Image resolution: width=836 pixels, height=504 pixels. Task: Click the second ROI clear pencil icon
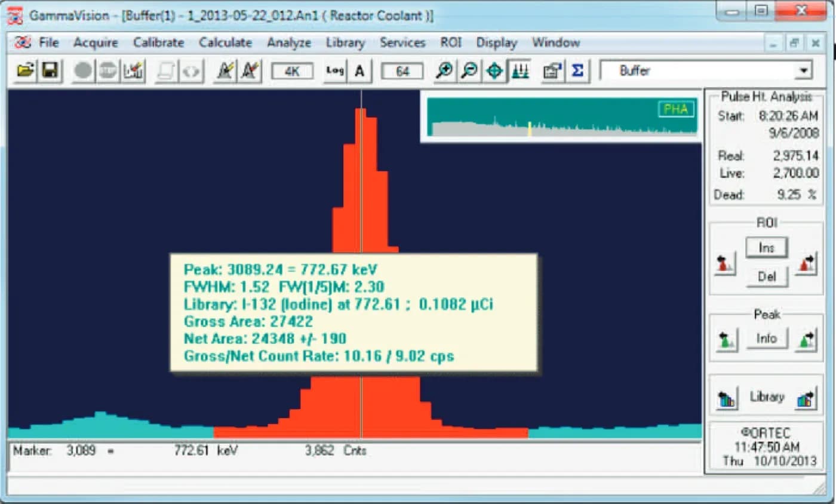tap(249, 71)
